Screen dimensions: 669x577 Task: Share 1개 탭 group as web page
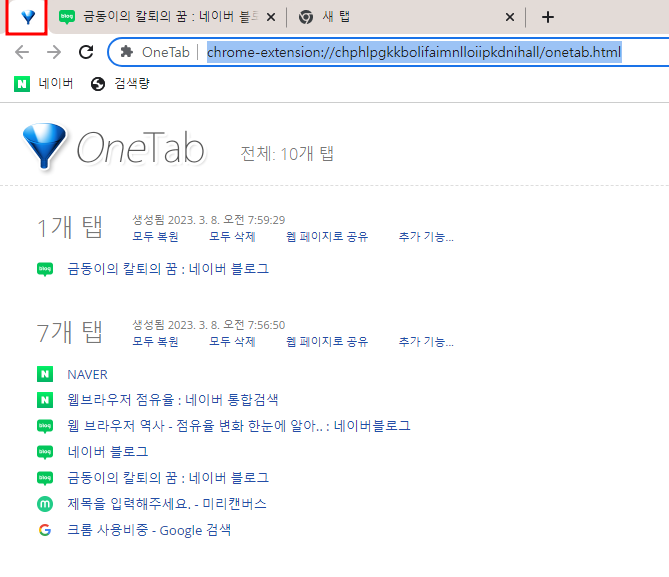point(327,236)
